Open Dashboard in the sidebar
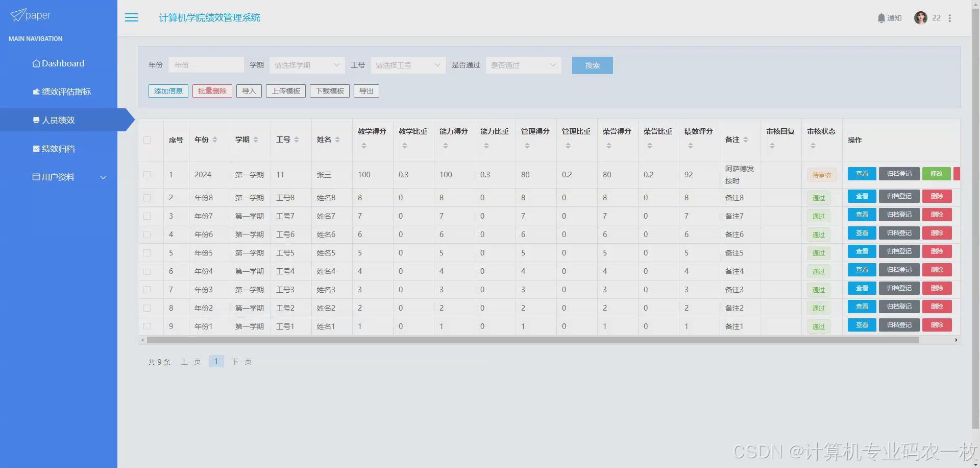 tap(59, 63)
